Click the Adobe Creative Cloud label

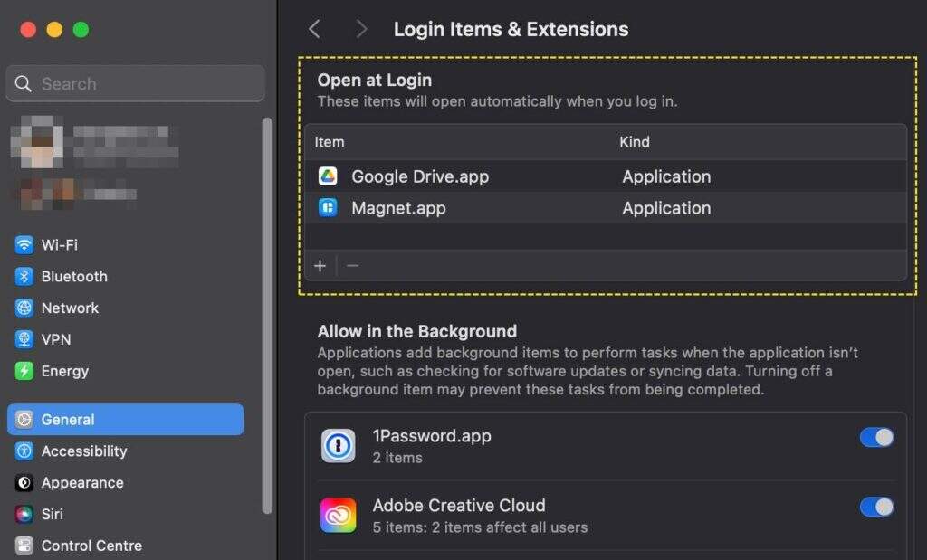[459, 506]
